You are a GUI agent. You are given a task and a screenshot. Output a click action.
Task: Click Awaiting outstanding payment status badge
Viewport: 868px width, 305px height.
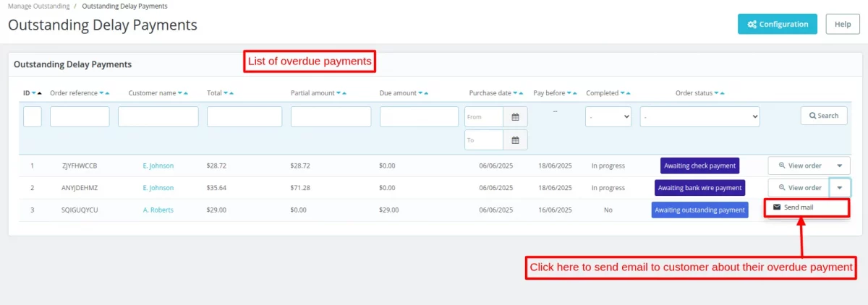[700, 210]
